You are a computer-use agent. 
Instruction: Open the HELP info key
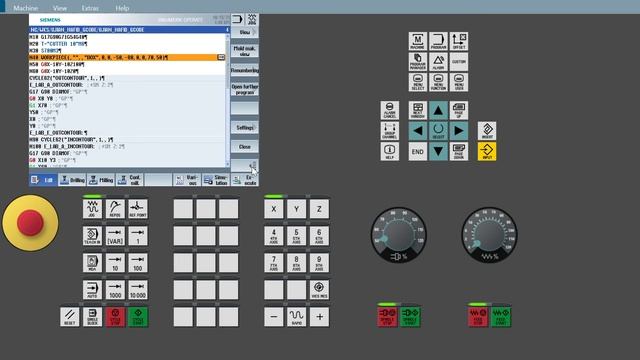[390, 151]
